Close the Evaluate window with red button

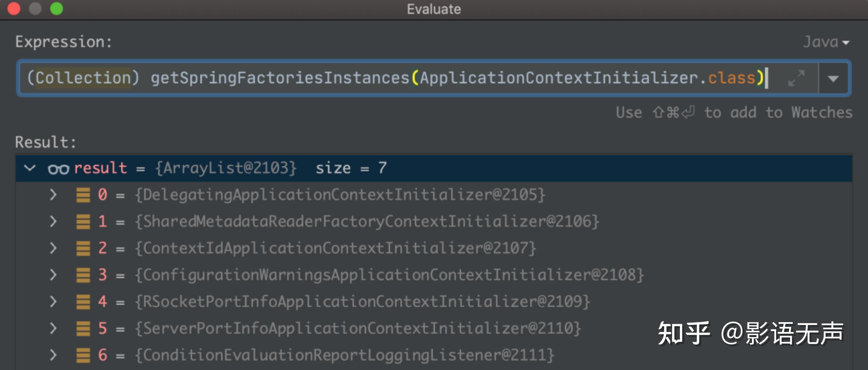pos(14,8)
